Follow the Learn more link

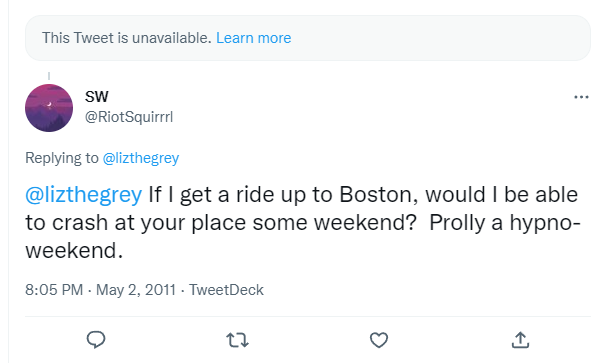click(253, 38)
